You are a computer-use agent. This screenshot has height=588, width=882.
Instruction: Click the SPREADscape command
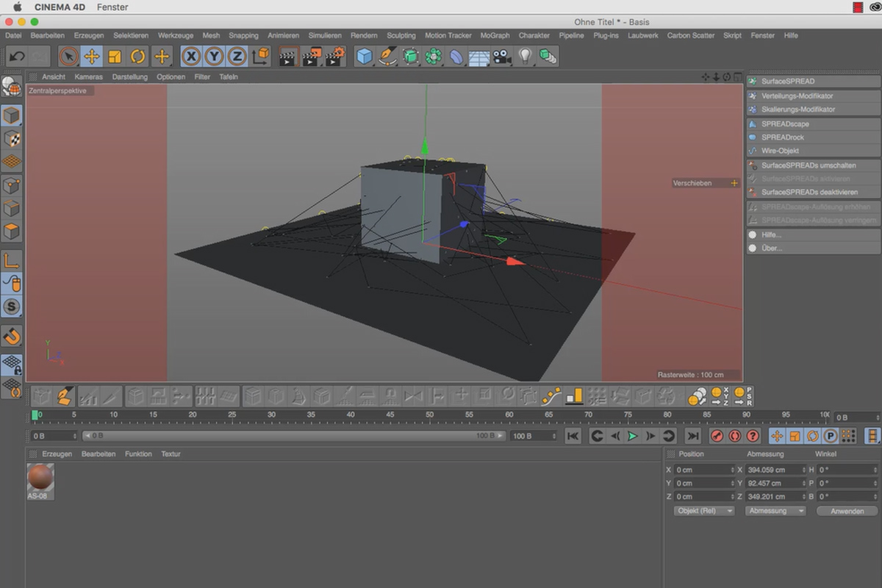point(814,124)
